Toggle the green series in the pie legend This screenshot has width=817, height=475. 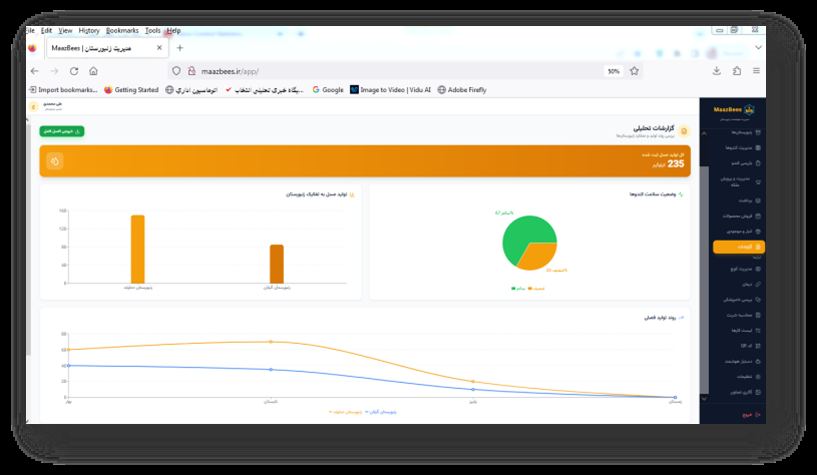(x=518, y=289)
